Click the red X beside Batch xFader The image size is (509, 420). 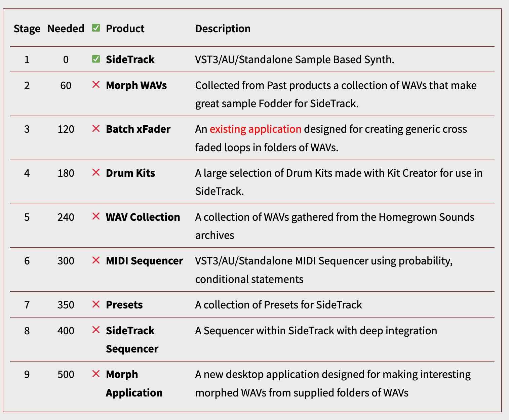click(x=96, y=129)
